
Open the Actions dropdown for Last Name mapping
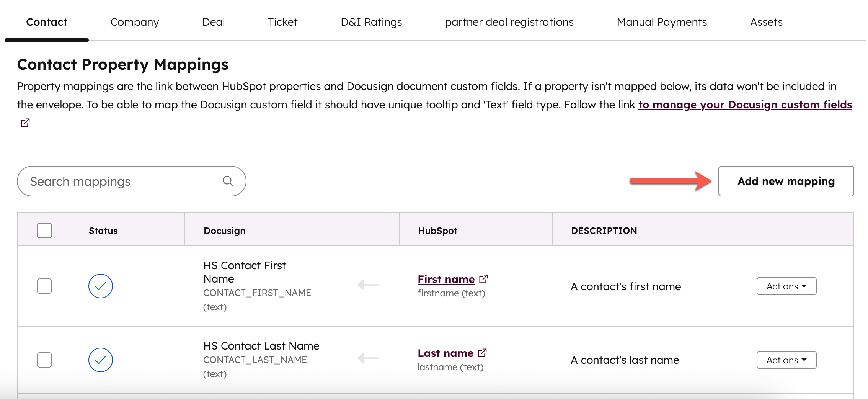786,360
